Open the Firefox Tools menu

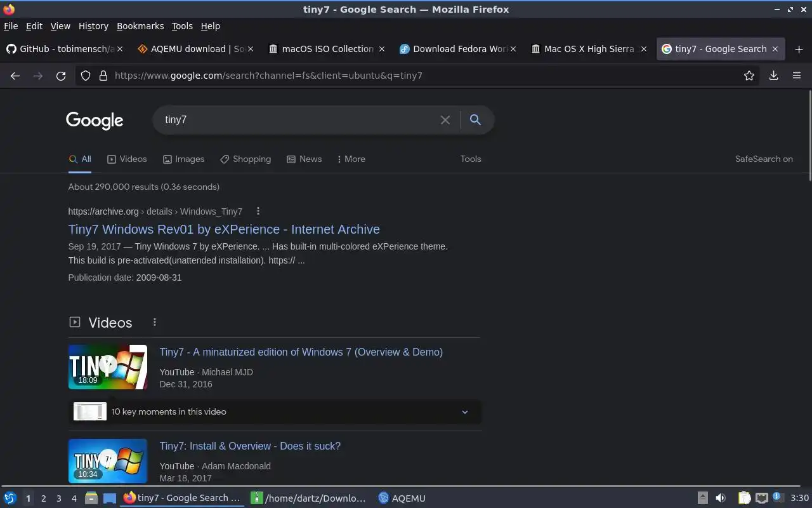tap(182, 26)
